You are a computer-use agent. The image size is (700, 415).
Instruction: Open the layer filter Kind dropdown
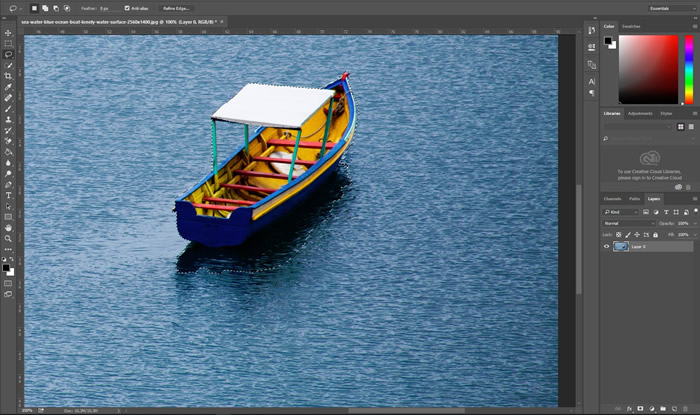pyautogui.click(x=620, y=212)
